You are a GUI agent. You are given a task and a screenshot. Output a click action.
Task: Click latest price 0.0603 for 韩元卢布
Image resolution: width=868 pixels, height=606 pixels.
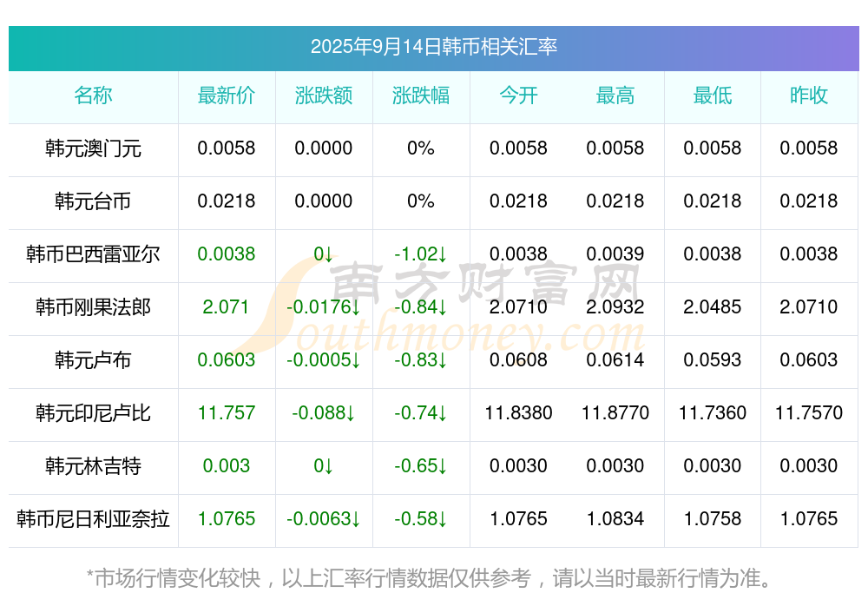click(x=227, y=360)
